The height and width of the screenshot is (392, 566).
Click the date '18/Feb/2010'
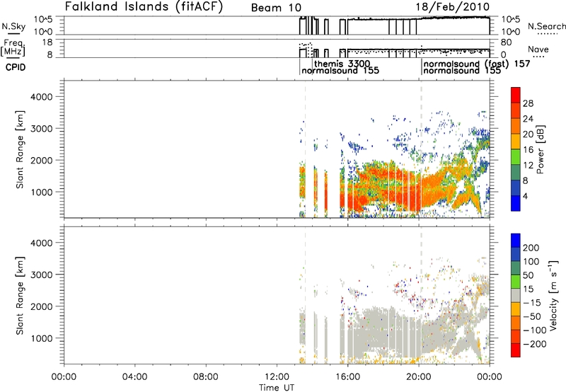452,7
